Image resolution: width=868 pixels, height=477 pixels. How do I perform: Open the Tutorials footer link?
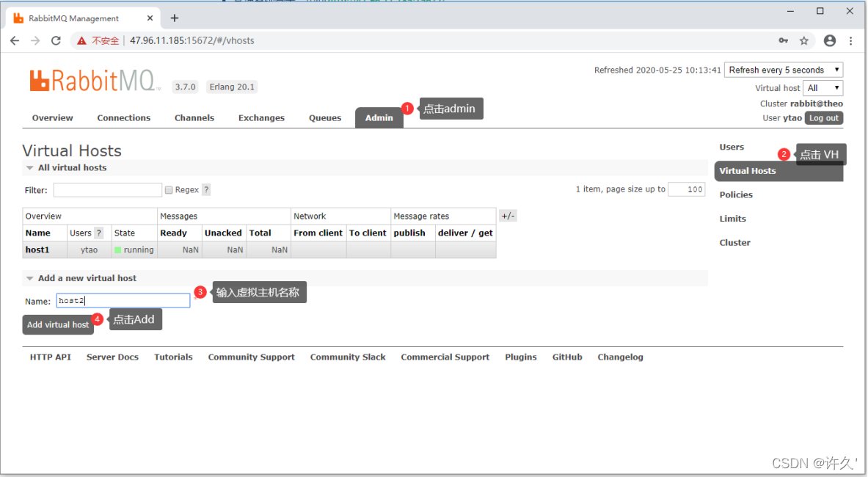coord(173,357)
